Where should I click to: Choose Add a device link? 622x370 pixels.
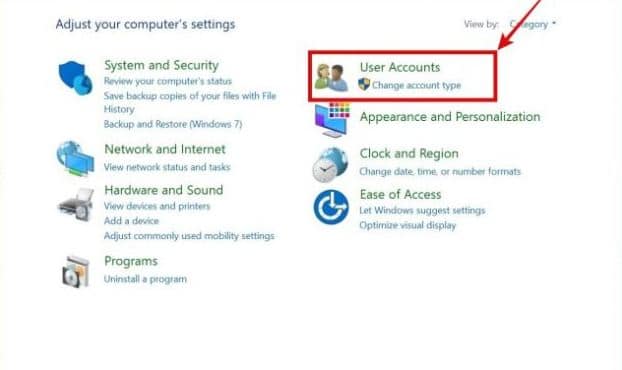[131, 221]
